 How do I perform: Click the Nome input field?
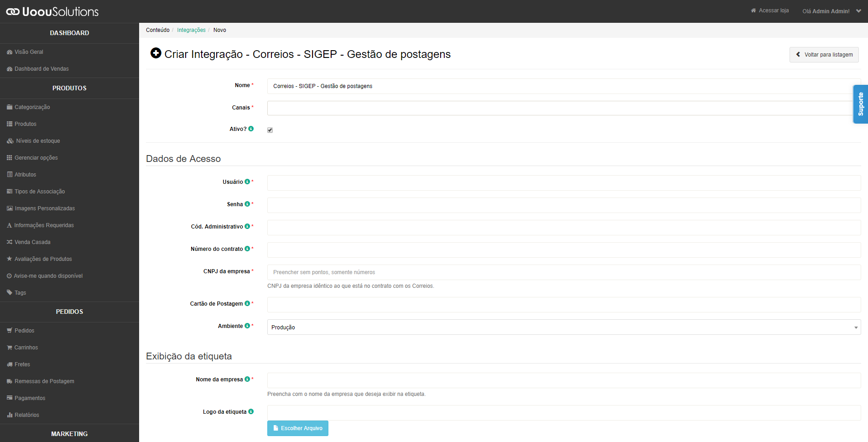pos(564,86)
